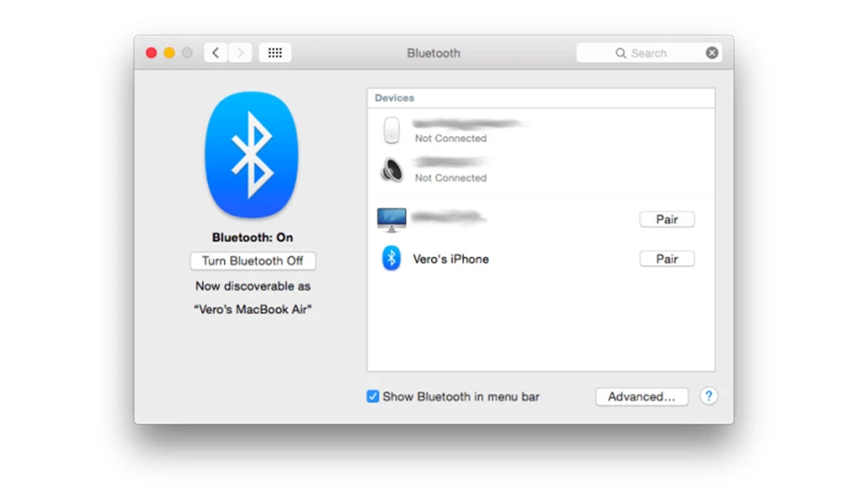This screenshot has width=868, height=503.
Task: Select Vero's iPhone device name
Action: point(450,259)
